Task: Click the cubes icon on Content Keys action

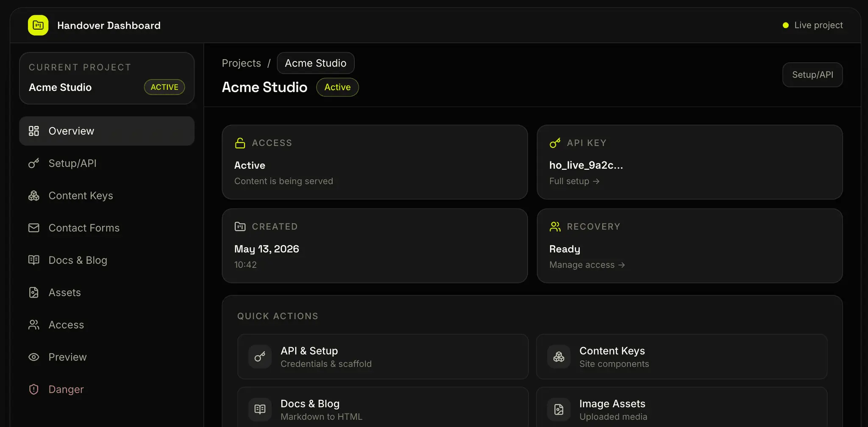Action: [559, 357]
